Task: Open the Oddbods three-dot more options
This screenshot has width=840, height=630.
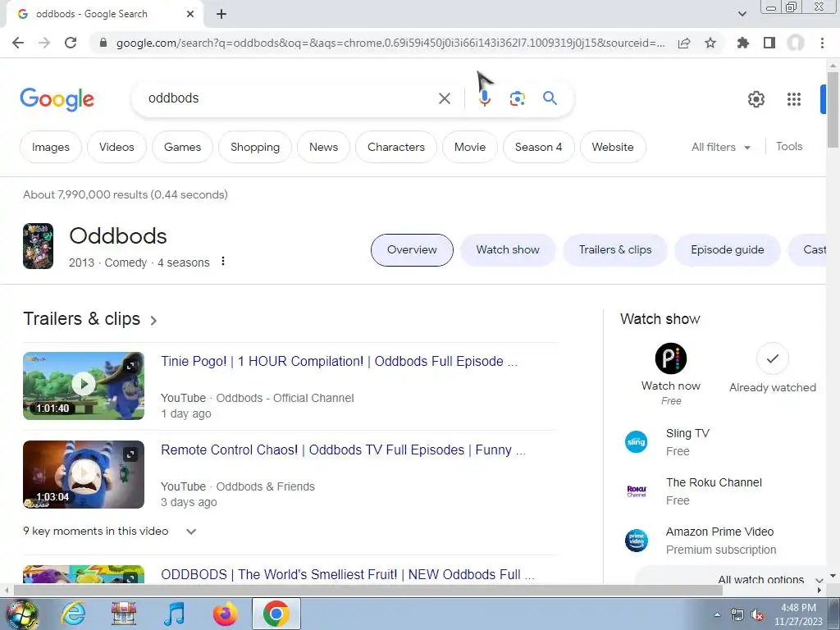Action: [223, 262]
